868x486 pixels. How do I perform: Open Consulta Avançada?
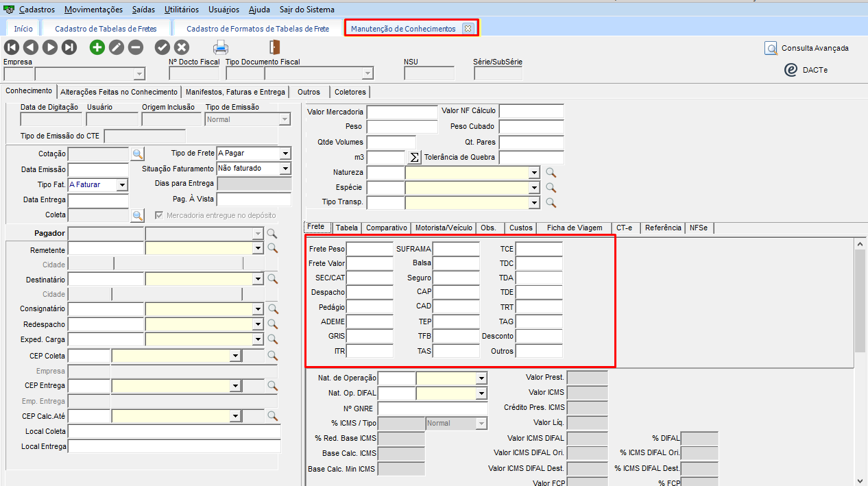click(x=807, y=48)
